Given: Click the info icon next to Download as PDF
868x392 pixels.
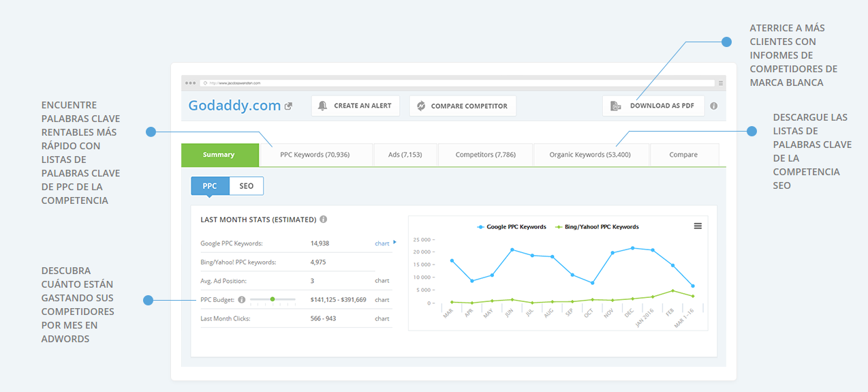Looking at the screenshot, I should tap(713, 106).
